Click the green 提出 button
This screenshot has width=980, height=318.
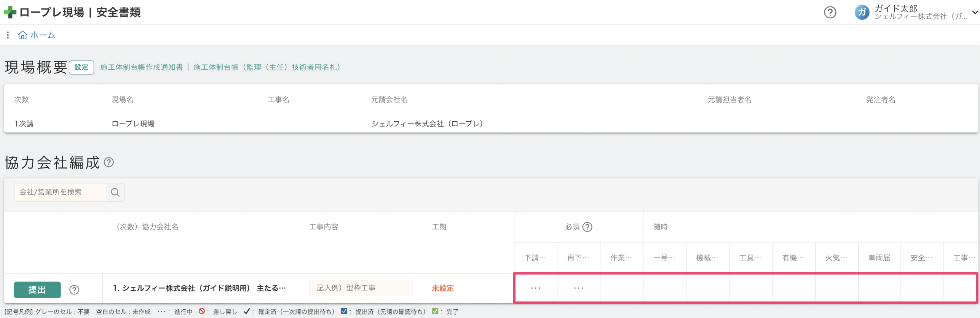coord(37,290)
